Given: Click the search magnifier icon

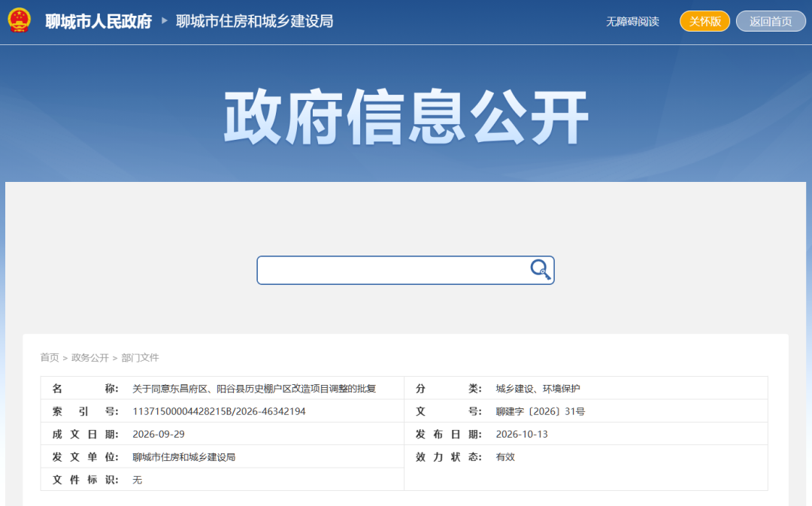Looking at the screenshot, I should point(540,270).
